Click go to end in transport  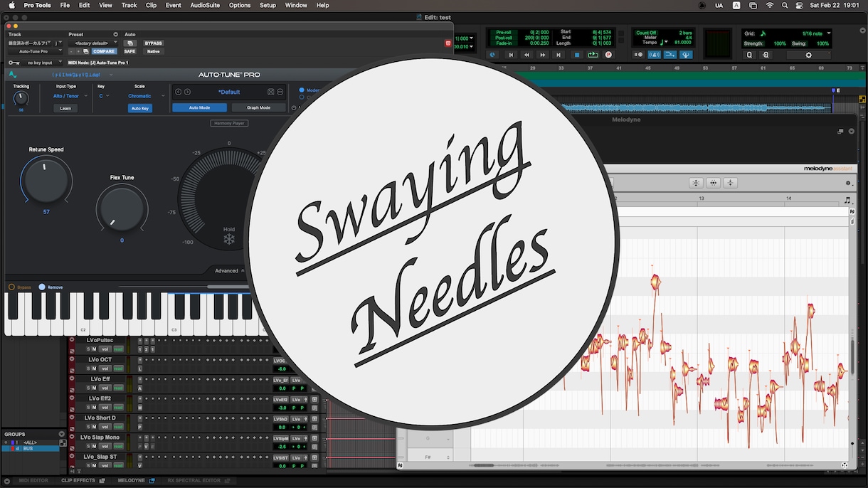(x=559, y=55)
